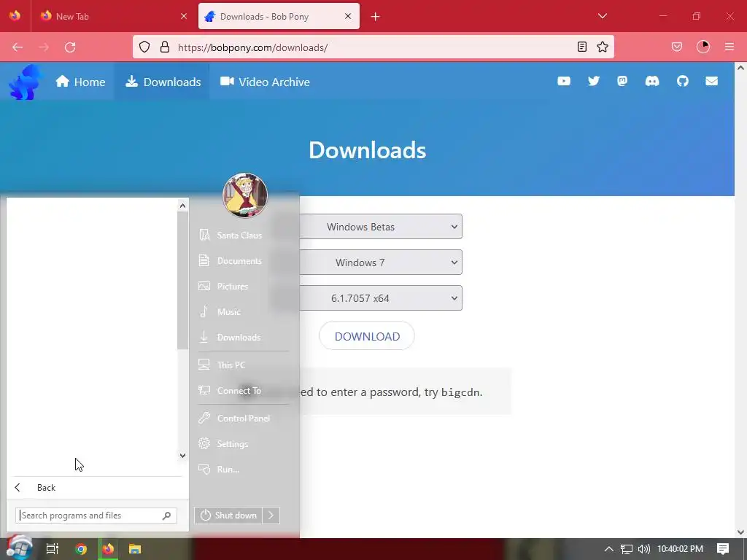Image resolution: width=747 pixels, height=560 pixels.
Task: Click the start menu list scroll up arrow
Action: click(x=182, y=206)
